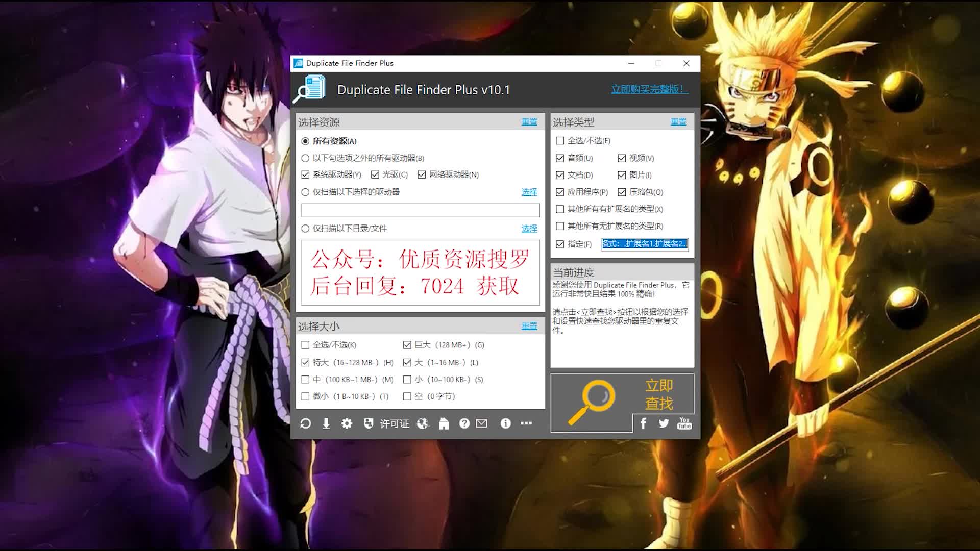Open the Twitter bird icon link
The width and height of the screenshot is (980, 551).
pyautogui.click(x=664, y=423)
